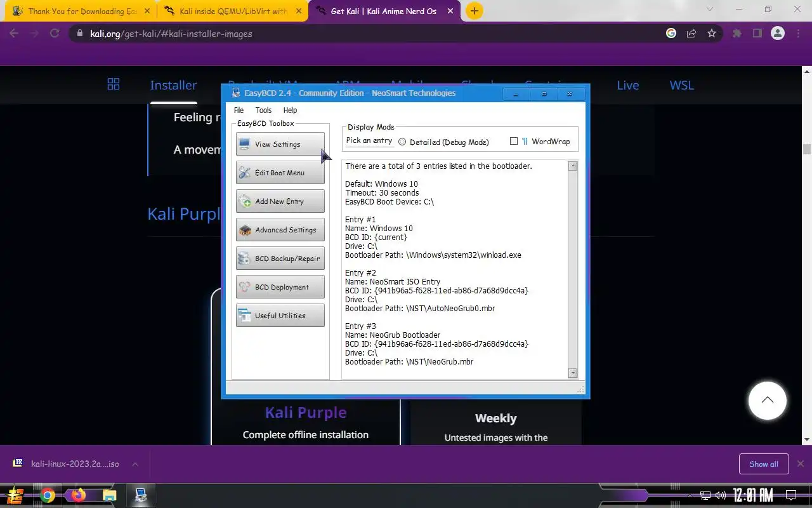Click the taskbar clock
The height and width of the screenshot is (508, 812).
[x=752, y=495]
